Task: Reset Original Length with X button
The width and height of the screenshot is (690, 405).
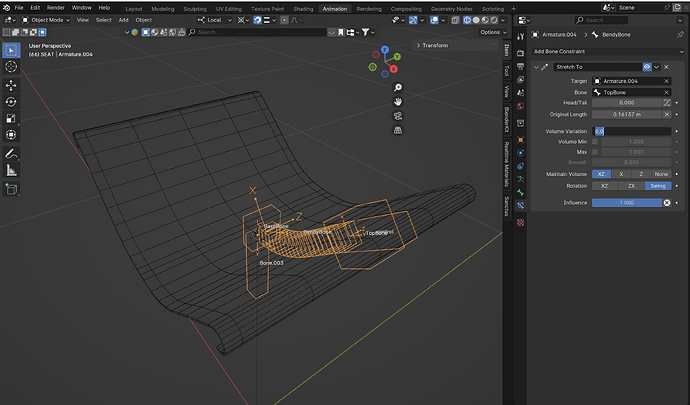Action: click(x=667, y=114)
